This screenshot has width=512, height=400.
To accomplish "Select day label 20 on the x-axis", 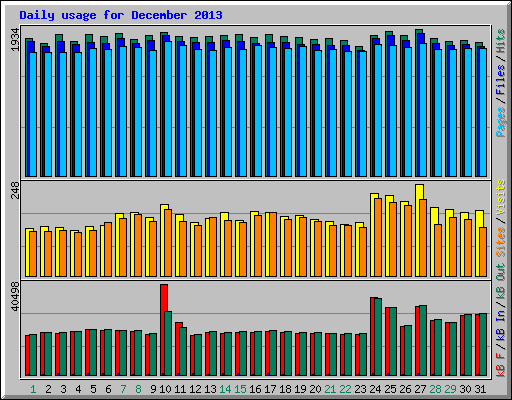I will click(315, 389).
